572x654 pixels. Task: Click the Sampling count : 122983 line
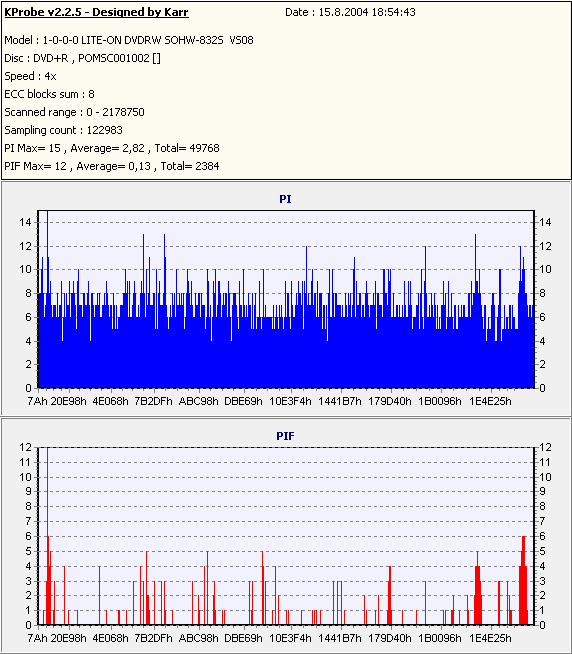pos(63,130)
